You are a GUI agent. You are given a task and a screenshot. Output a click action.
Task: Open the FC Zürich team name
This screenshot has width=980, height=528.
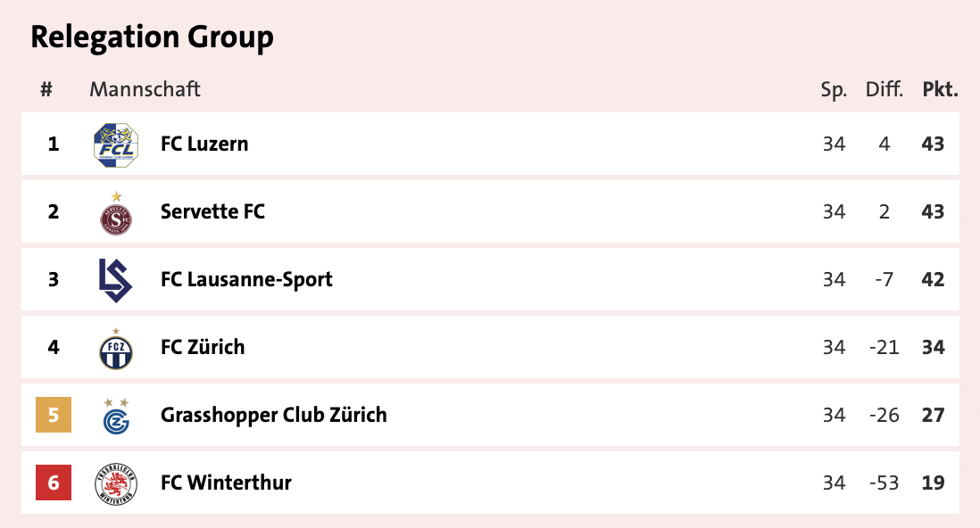click(x=203, y=347)
